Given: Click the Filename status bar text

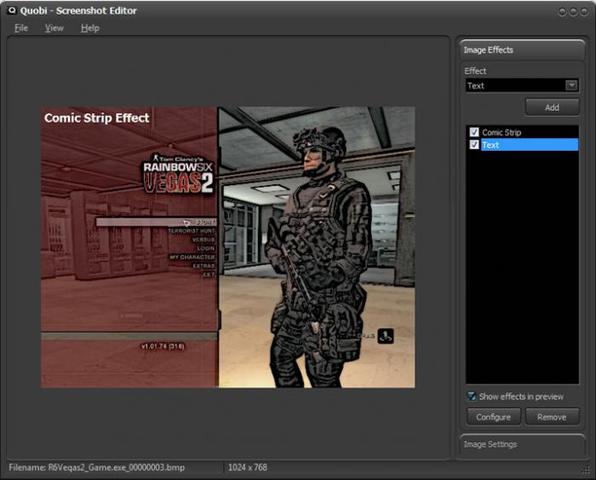Looking at the screenshot, I should point(97,467).
